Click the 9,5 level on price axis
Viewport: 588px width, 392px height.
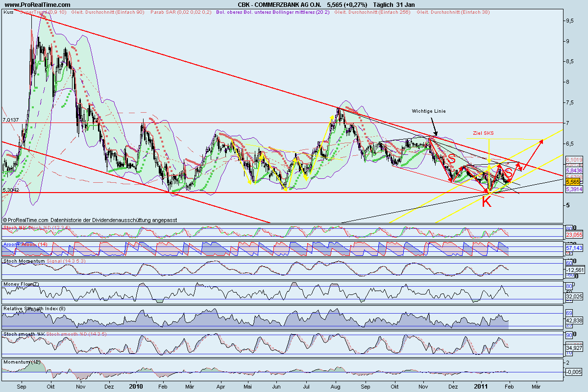click(571, 21)
